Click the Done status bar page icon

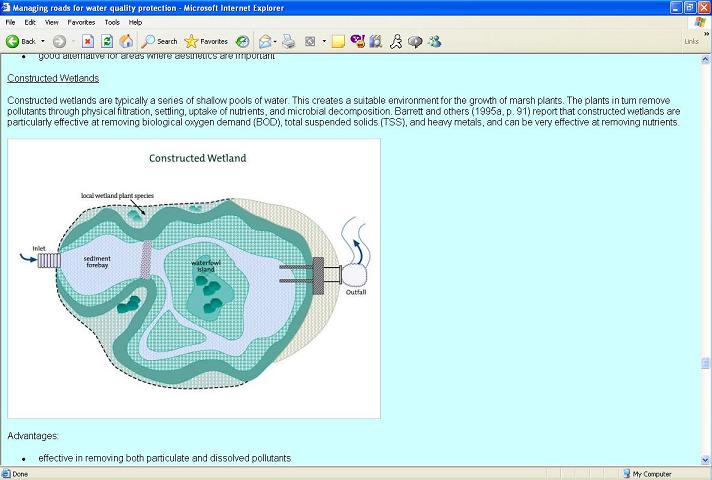click(x=6, y=474)
